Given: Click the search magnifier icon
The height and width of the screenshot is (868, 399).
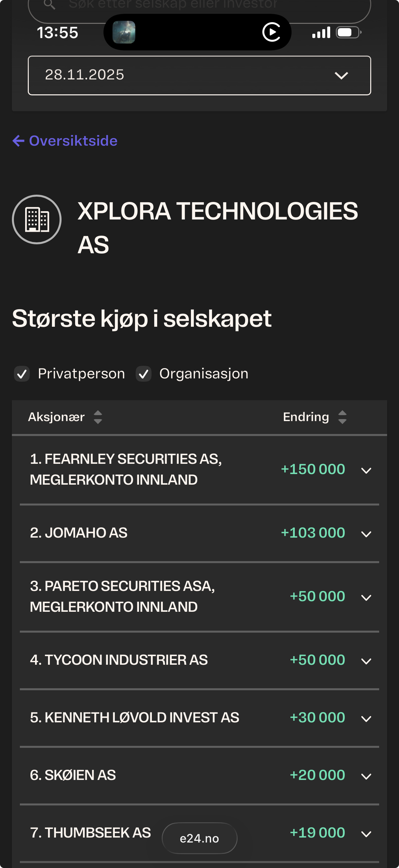Looking at the screenshot, I should (x=50, y=5).
